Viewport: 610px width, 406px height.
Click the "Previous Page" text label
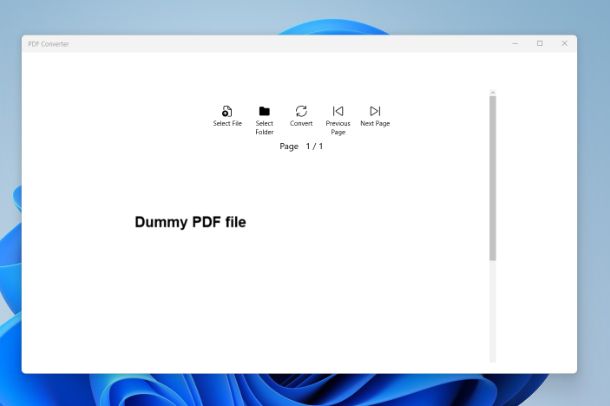point(338,128)
